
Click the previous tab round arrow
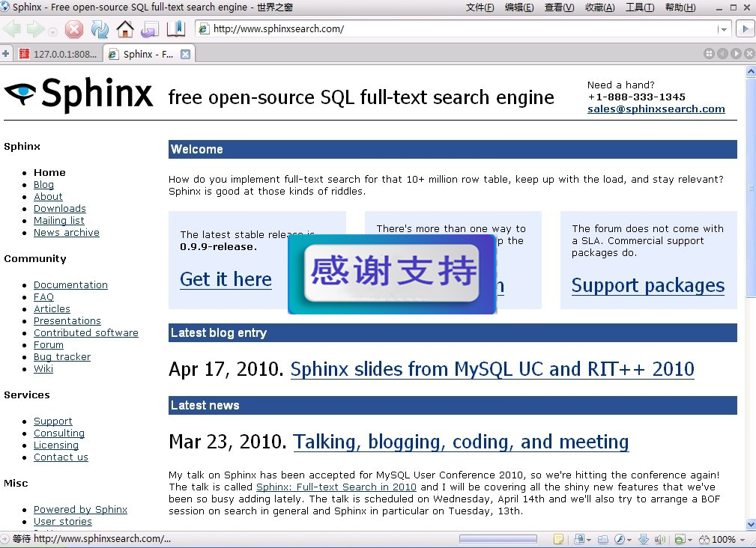click(722, 53)
